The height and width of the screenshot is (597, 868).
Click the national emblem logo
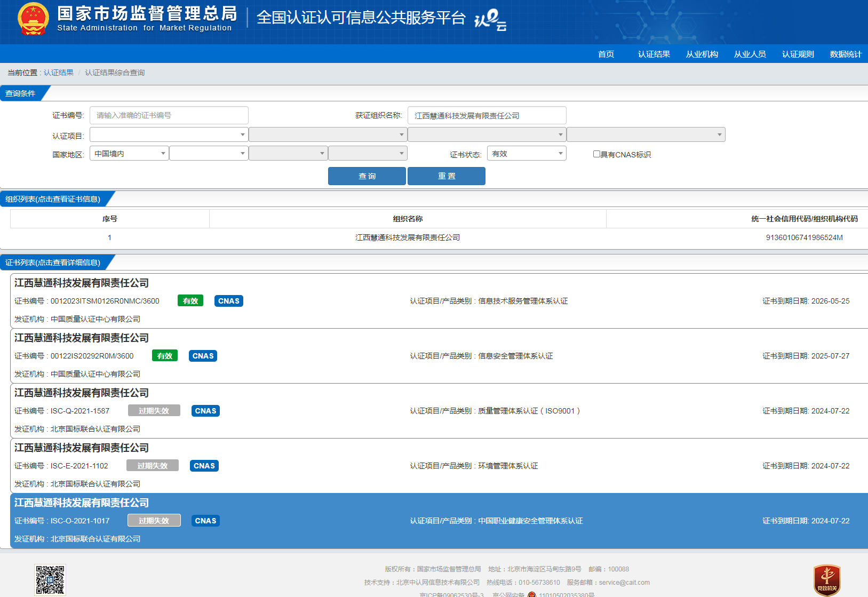point(33,19)
